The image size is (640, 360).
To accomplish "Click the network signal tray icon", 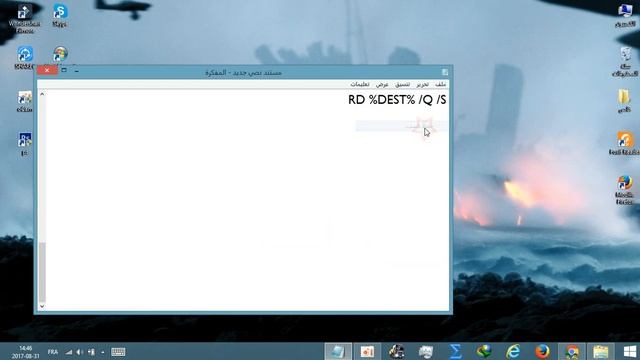I will point(69,352).
